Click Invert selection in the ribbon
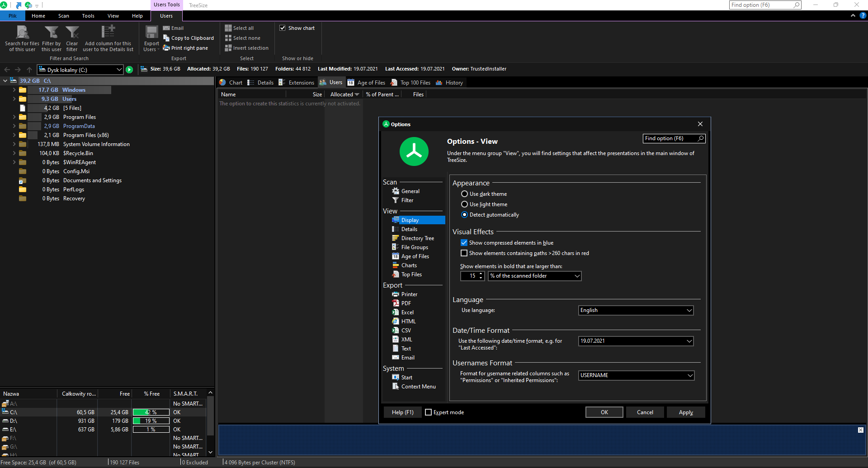Screen dimensions: 868x468 pyautogui.click(x=247, y=48)
